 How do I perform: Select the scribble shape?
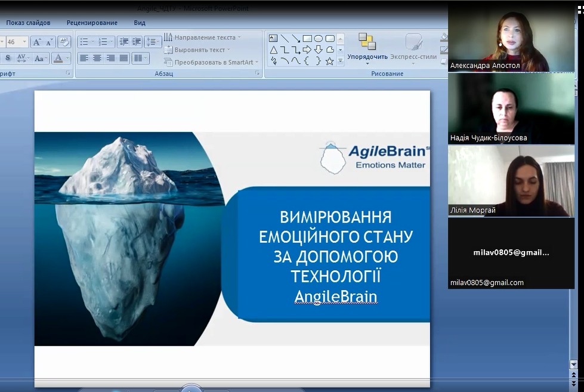[273, 61]
